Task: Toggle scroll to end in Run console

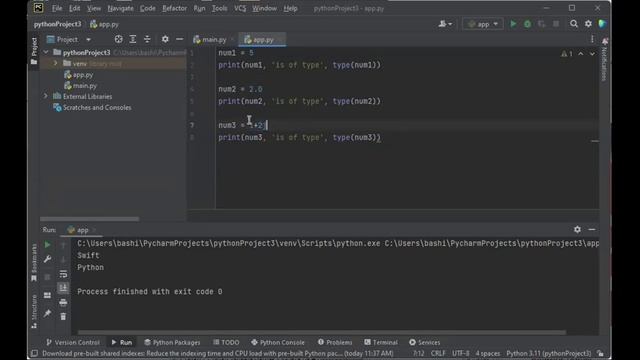Action: [x=63, y=288]
